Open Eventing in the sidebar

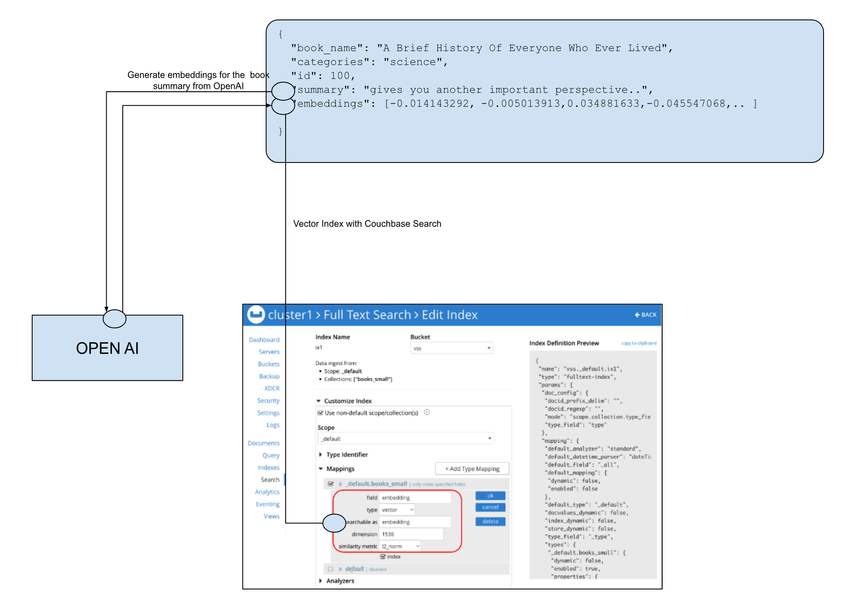point(267,504)
